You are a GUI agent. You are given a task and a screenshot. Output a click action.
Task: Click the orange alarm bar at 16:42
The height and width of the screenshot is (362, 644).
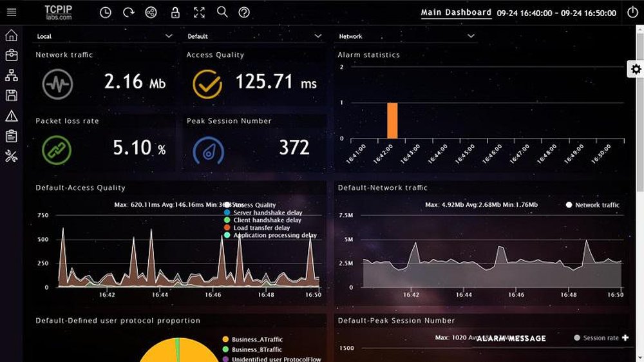pos(392,120)
